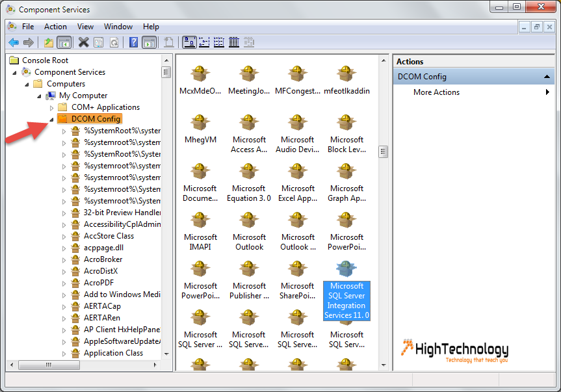Switch to Detail view icon
561x392 pixels.
click(234, 42)
